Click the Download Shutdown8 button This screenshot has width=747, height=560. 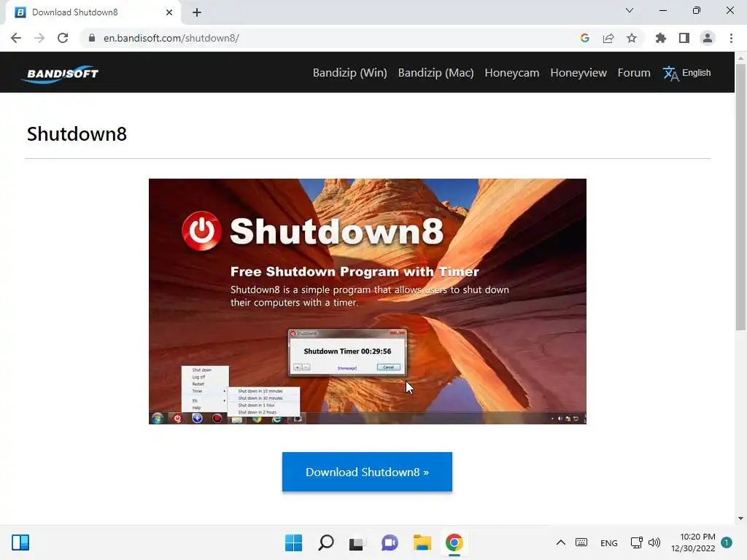(367, 472)
